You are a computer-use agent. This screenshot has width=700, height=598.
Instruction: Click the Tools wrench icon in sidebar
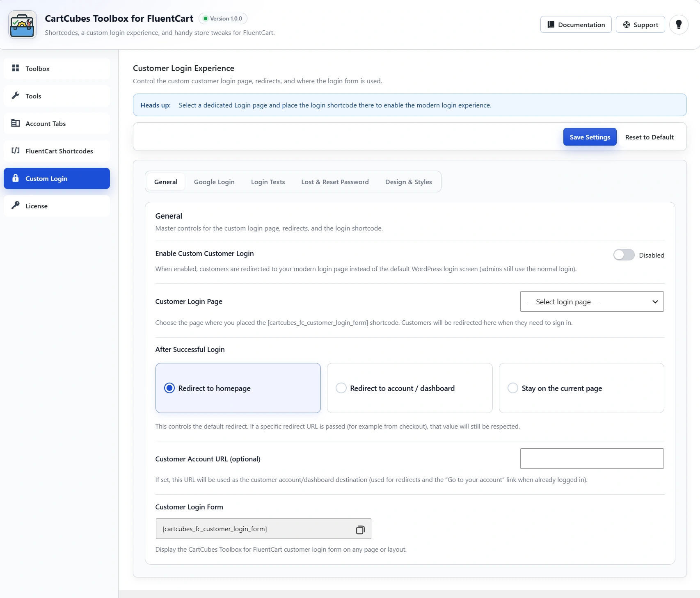[x=16, y=96]
